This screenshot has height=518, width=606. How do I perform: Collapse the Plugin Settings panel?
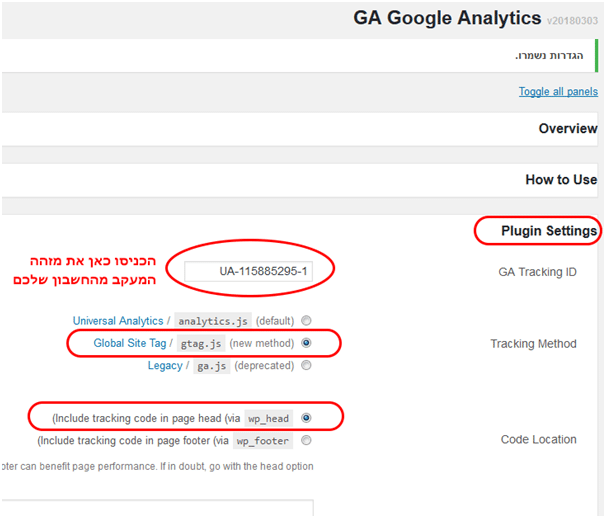549,231
